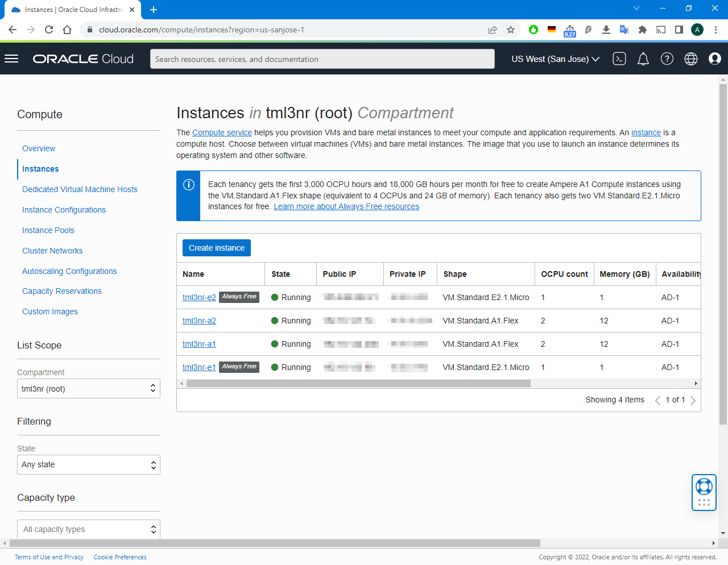
Task: Follow the 'Compute service' link
Action: click(222, 132)
